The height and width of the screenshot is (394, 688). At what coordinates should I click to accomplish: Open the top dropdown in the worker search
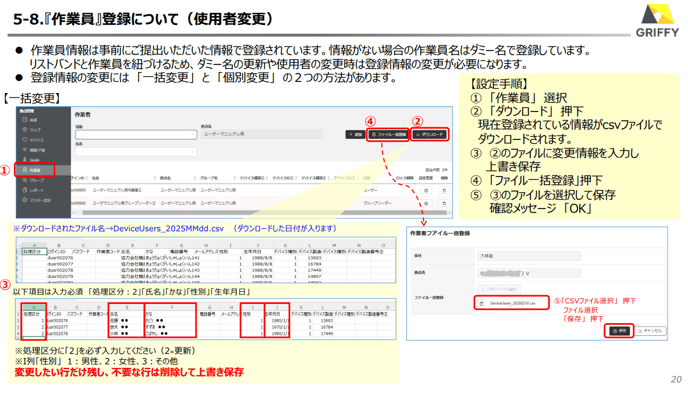pos(136,135)
